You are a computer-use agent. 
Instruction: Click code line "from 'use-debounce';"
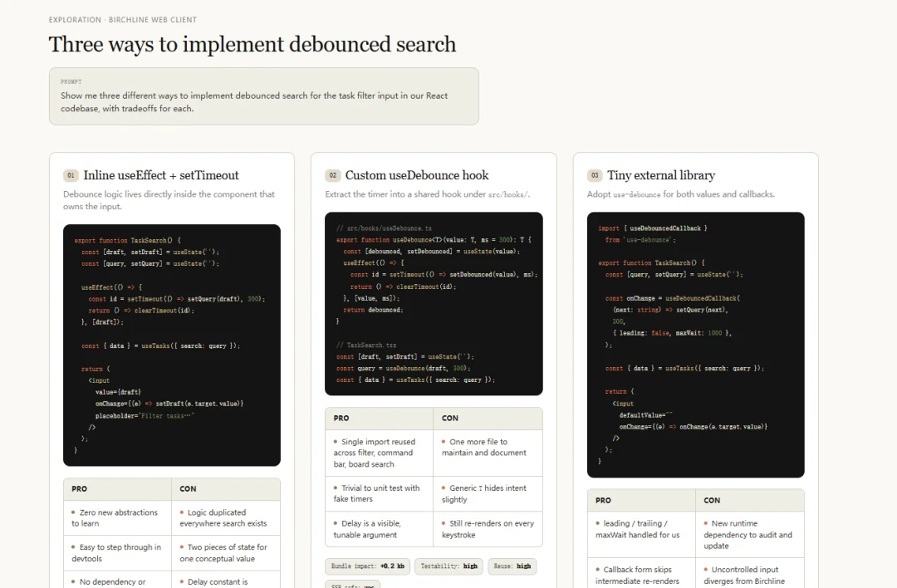640,240
